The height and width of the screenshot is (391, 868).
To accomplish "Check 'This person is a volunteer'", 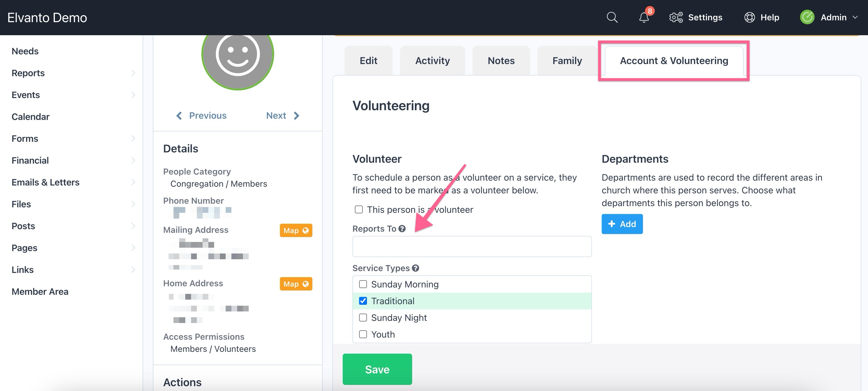I will coord(358,209).
